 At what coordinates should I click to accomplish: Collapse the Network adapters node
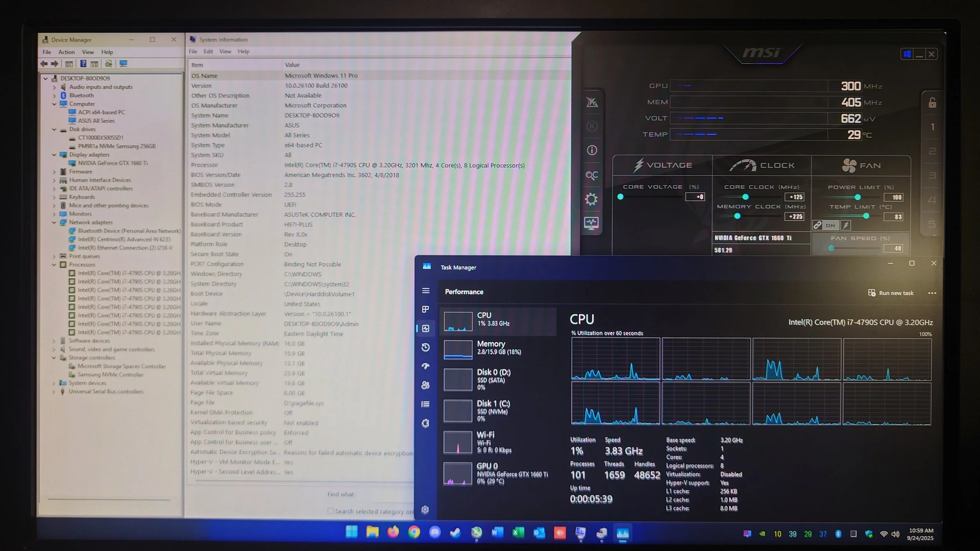point(54,223)
